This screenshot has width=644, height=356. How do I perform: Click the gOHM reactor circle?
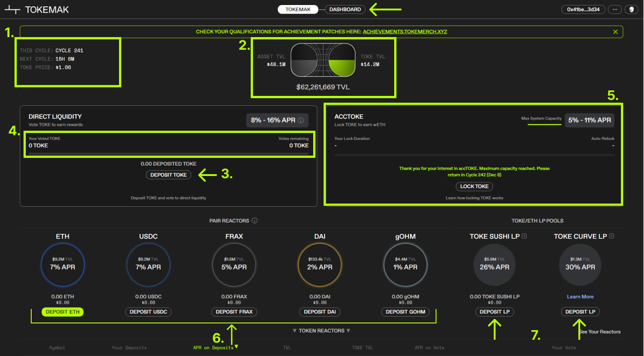coord(405,264)
